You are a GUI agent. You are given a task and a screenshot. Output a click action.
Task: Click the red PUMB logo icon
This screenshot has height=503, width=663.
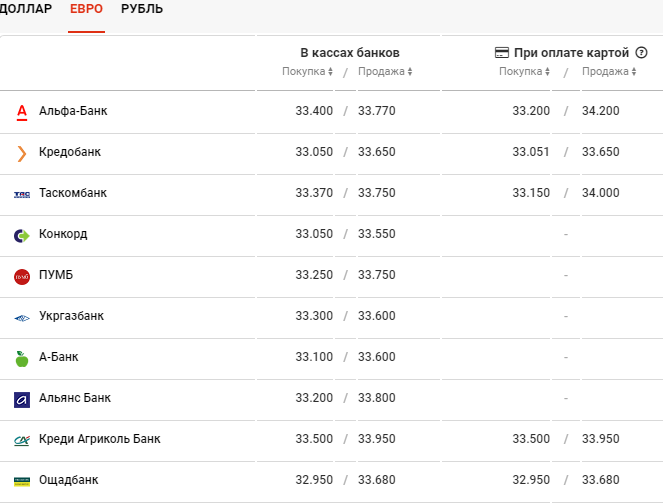click(x=22, y=276)
